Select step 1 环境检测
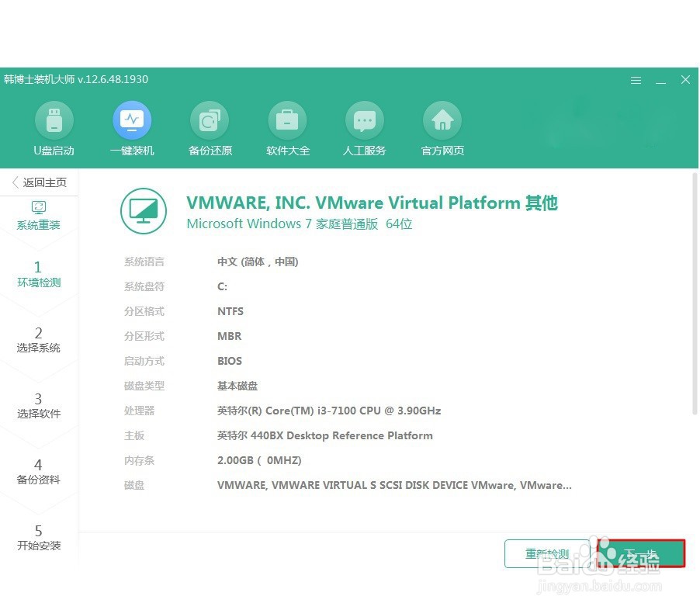 [x=38, y=274]
